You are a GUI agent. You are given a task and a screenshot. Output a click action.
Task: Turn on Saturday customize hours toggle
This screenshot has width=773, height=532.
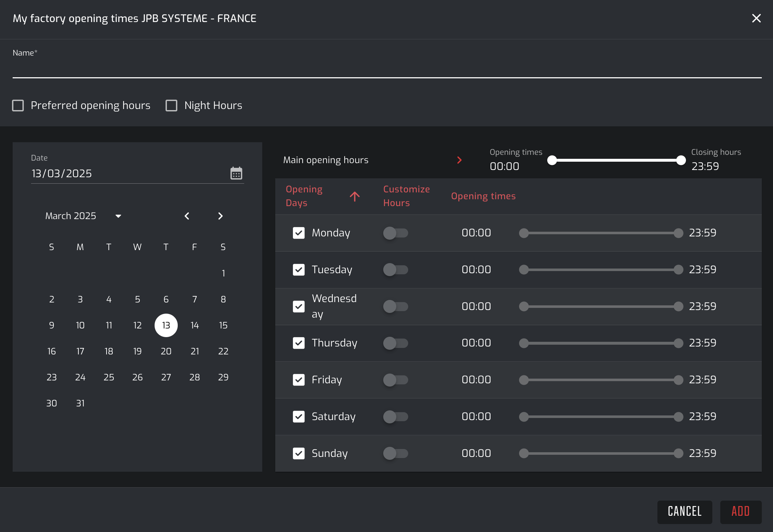click(395, 417)
